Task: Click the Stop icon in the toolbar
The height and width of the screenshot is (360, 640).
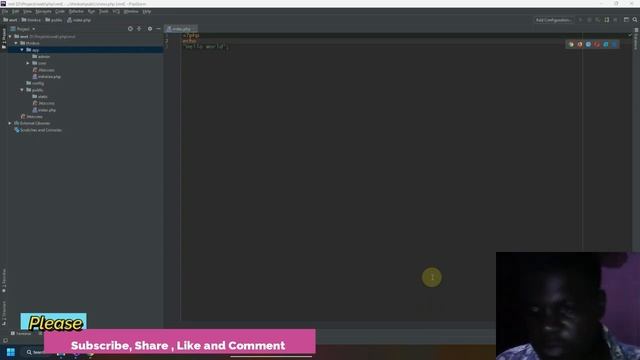Action: (x=616, y=20)
